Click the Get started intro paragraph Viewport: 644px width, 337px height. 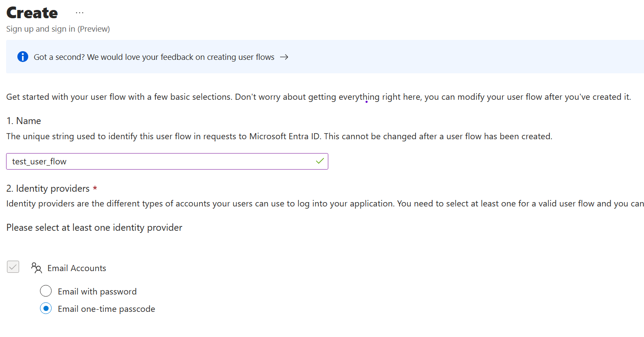click(319, 97)
